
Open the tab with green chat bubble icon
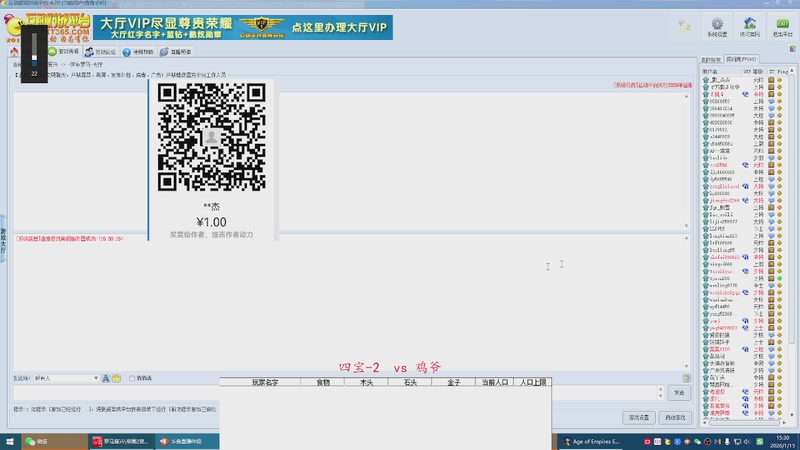[64, 52]
